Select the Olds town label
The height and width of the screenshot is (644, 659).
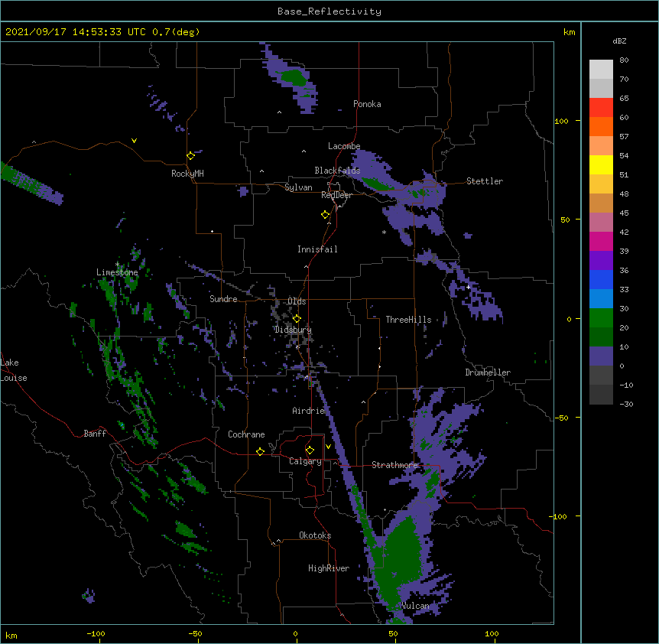pyautogui.click(x=297, y=301)
